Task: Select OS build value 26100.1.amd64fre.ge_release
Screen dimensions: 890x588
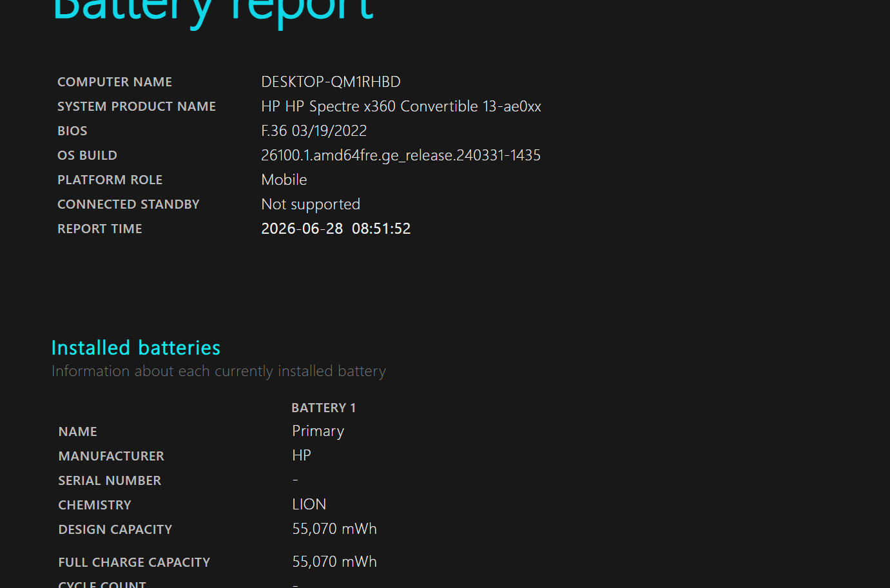Action: (x=401, y=155)
